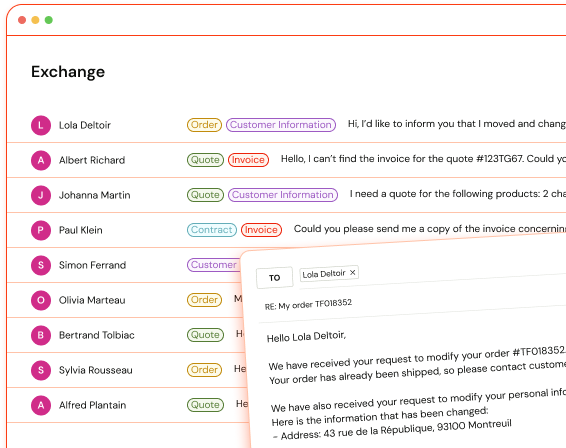The height and width of the screenshot is (448, 566).
Task: Click Simon Ferrand's avatar icon
Action: (41, 265)
